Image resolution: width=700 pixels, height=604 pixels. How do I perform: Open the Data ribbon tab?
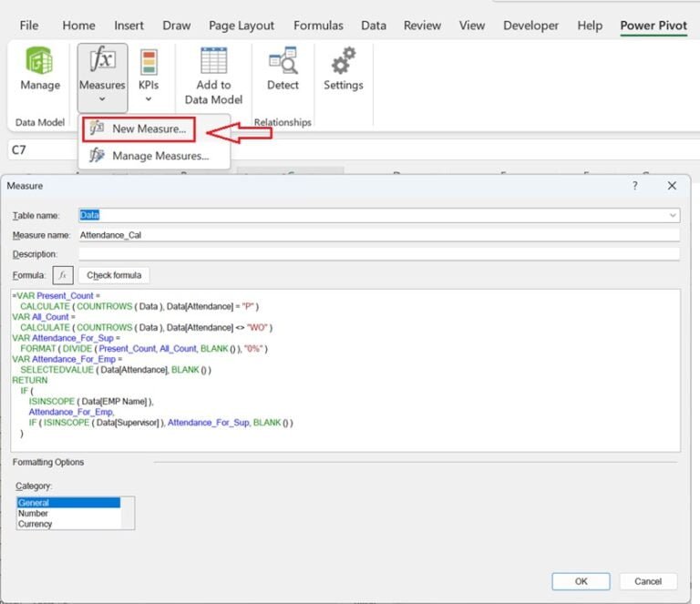(x=374, y=26)
